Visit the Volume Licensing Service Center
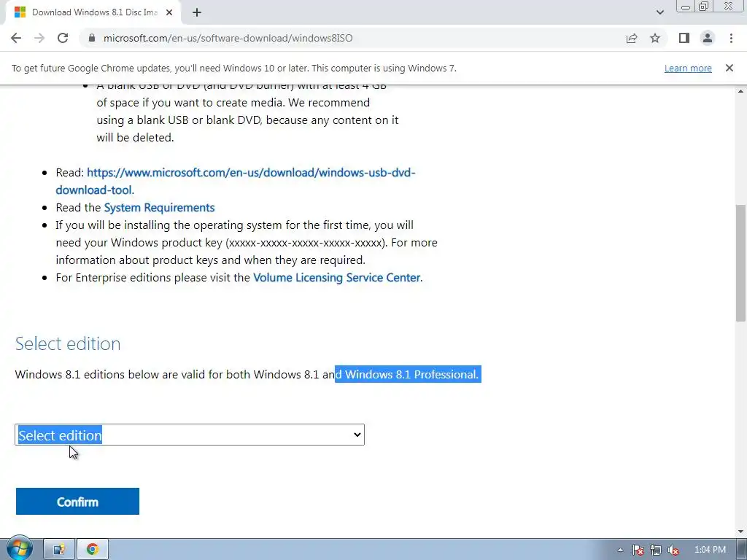This screenshot has height=560, width=747. click(337, 278)
